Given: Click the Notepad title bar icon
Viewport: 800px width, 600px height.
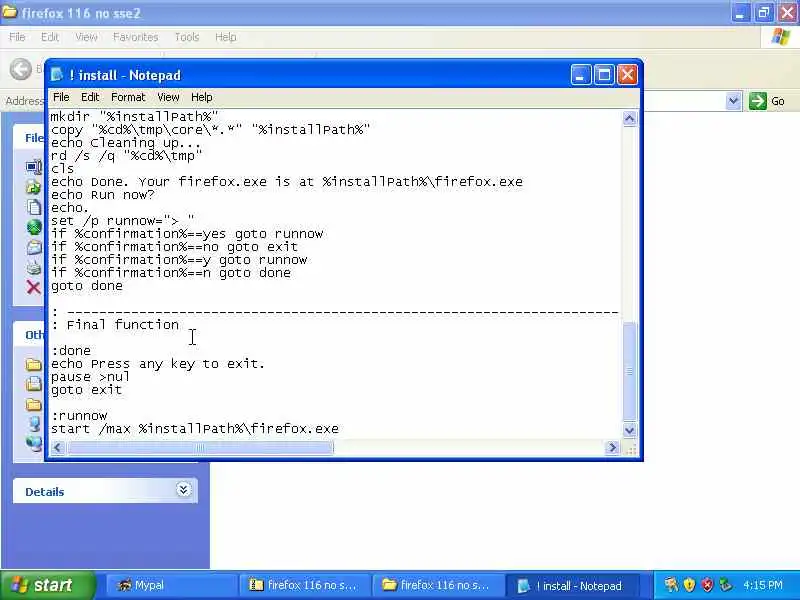Looking at the screenshot, I should (x=57, y=74).
